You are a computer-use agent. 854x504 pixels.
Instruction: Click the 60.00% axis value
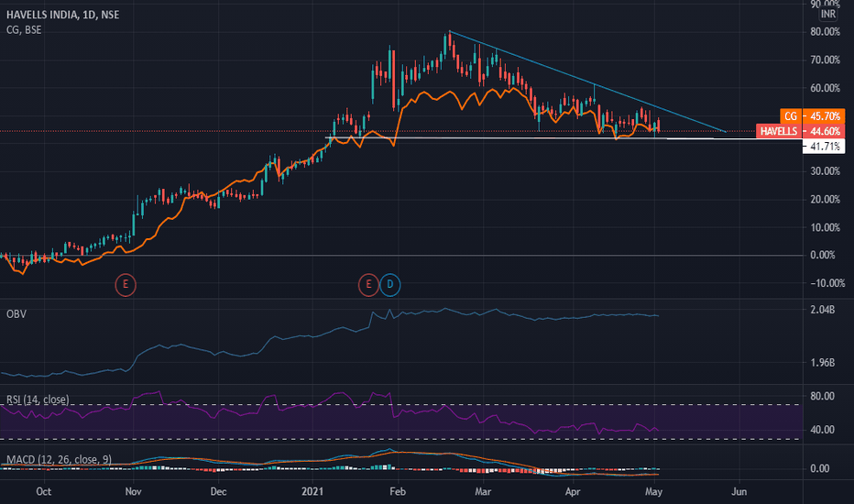825,88
